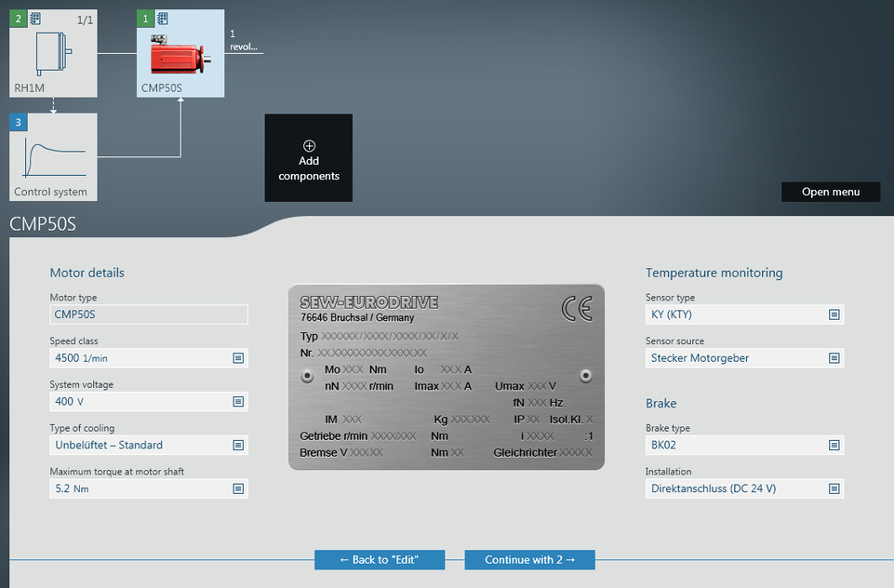Open the Speed class dropdown list
The width and height of the screenshot is (894, 588).
[x=238, y=358]
